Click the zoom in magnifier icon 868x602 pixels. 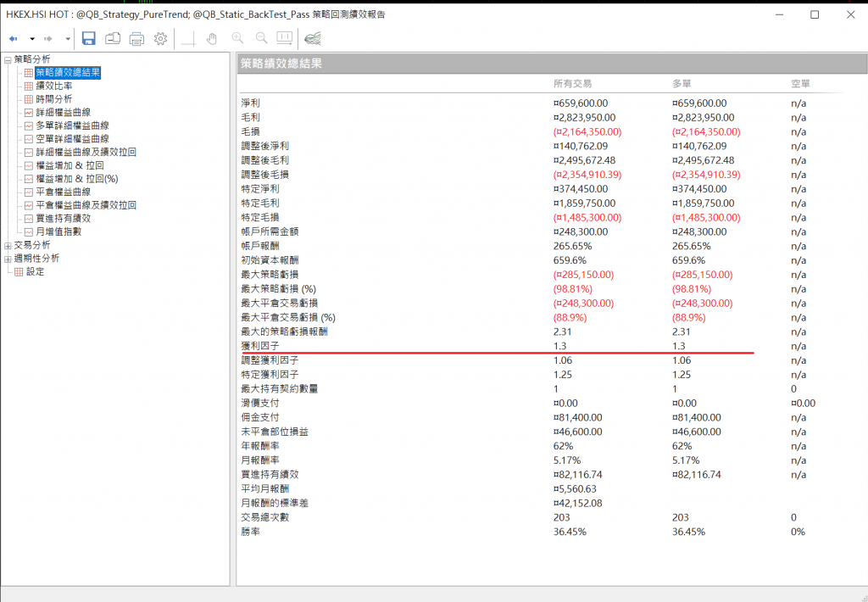coord(237,38)
